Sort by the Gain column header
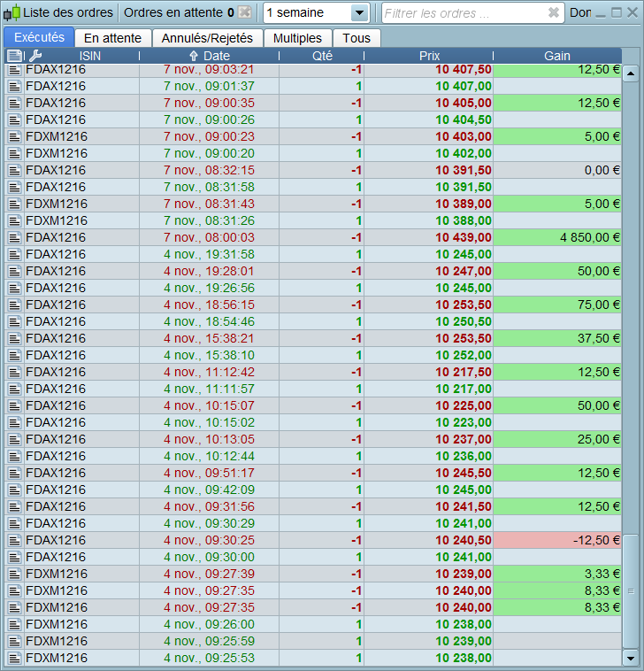The width and height of the screenshot is (644, 671). tap(556, 56)
